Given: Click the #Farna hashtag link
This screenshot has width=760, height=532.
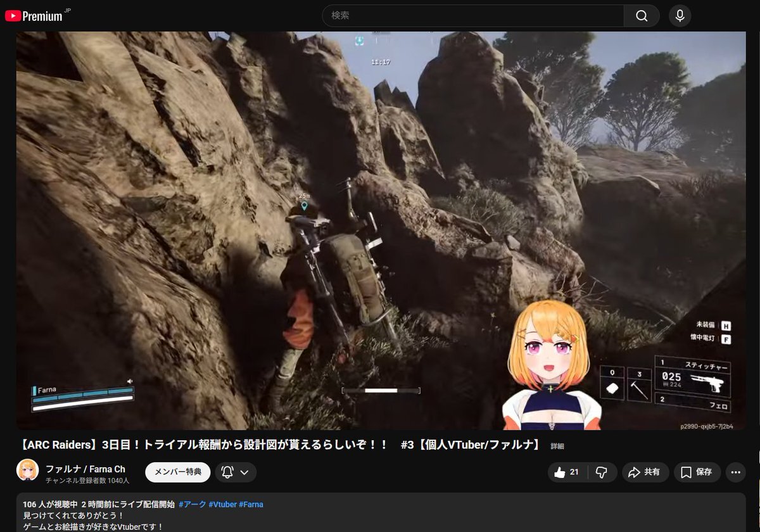Looking at the screenshot, I should tap(251, 505).
